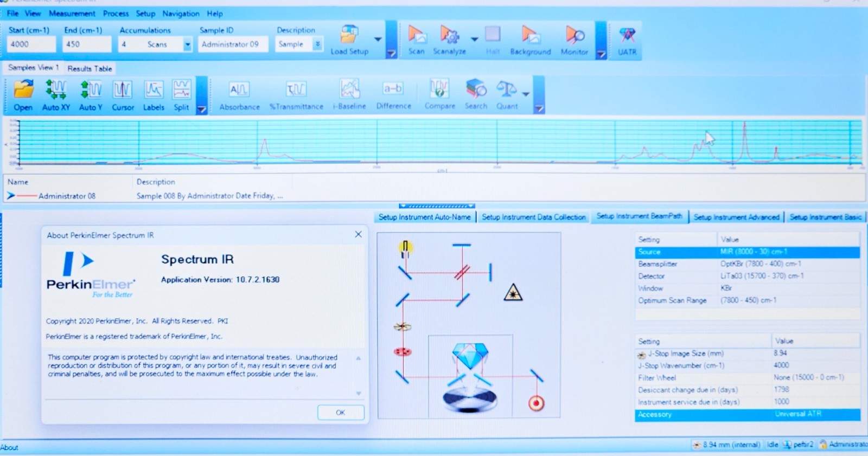Image resolution: width=868 pixels, height=456 pixels.
Task: Click the red detector target in diagram
Action: point(536,403)
